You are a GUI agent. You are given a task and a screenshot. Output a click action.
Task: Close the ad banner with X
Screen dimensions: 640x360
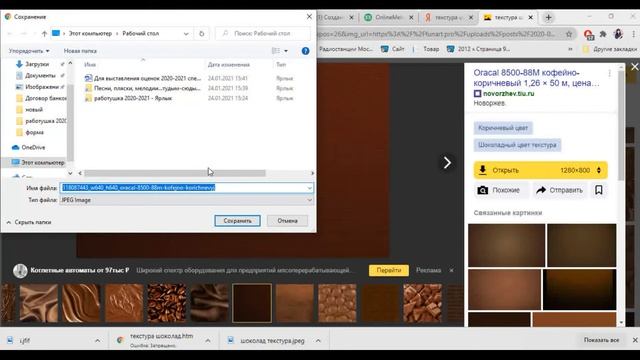click(451, 270)
